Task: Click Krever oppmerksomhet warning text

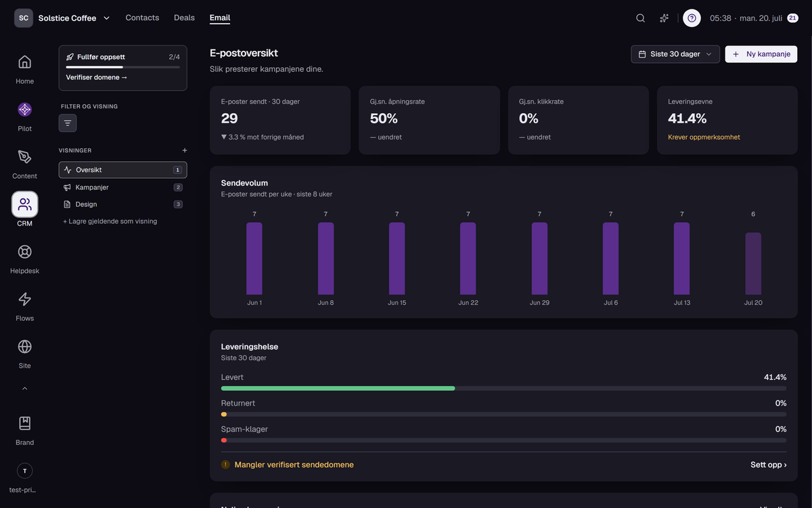Action: coord(704,137)
